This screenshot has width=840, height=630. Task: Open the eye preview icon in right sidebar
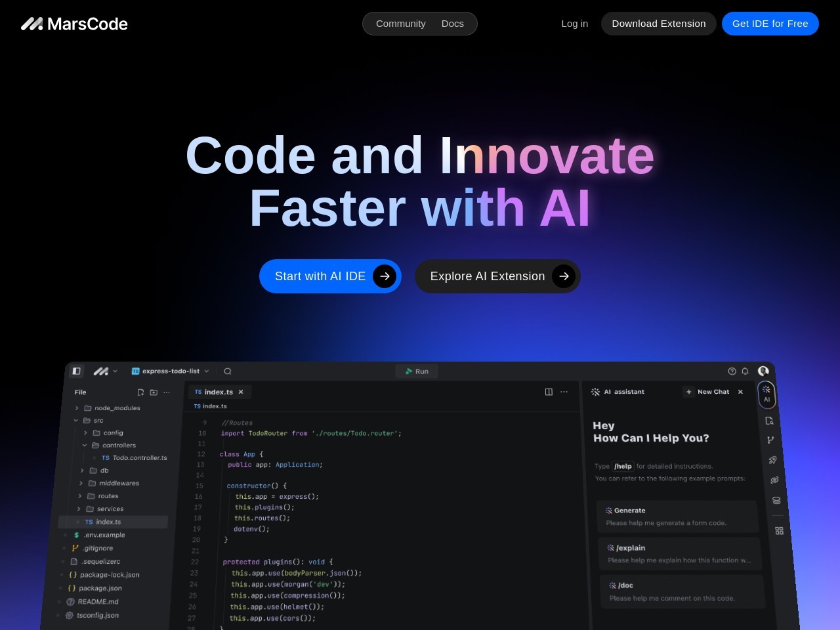774,480
